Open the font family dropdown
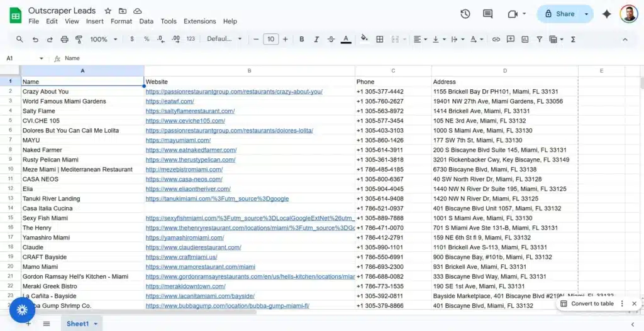The height and width of the screenshot is (331, 644). [225, 40]
